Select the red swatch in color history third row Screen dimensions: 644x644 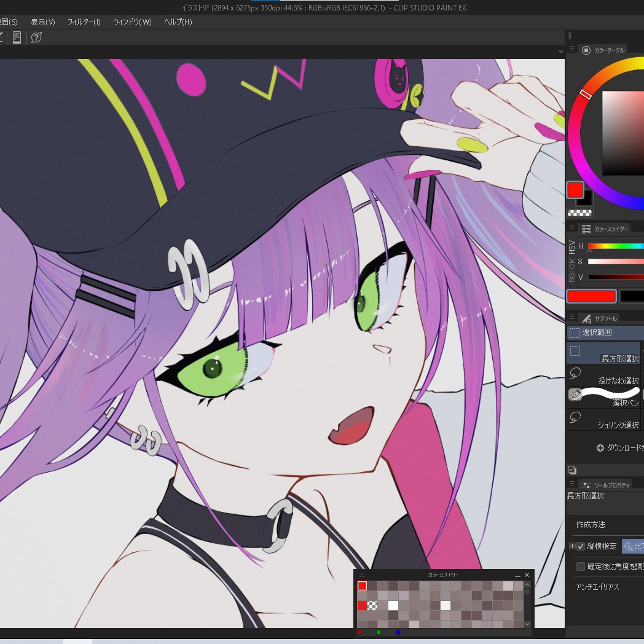362,605
